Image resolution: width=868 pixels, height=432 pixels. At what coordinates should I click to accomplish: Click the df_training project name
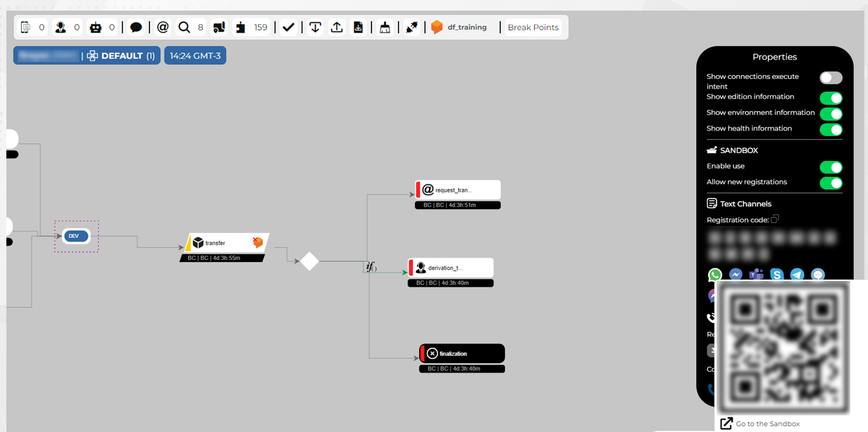[x=467, y=28]
